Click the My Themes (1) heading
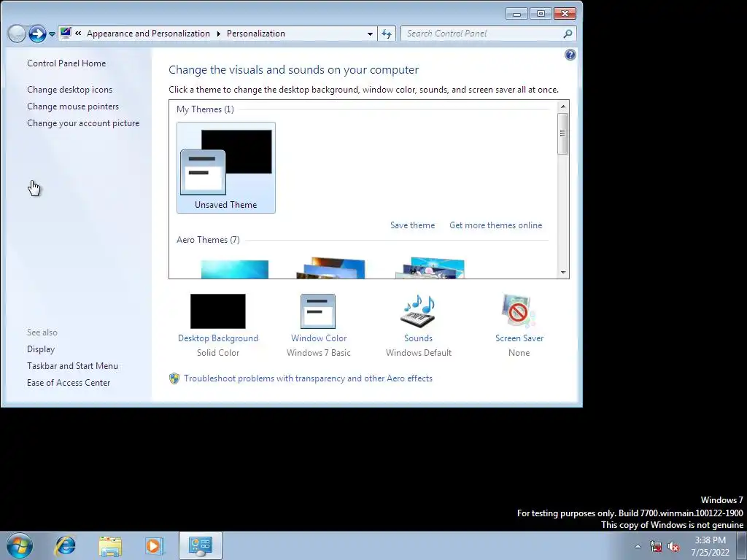Viewport: 747px width, 560px height. tap(205, 109)
